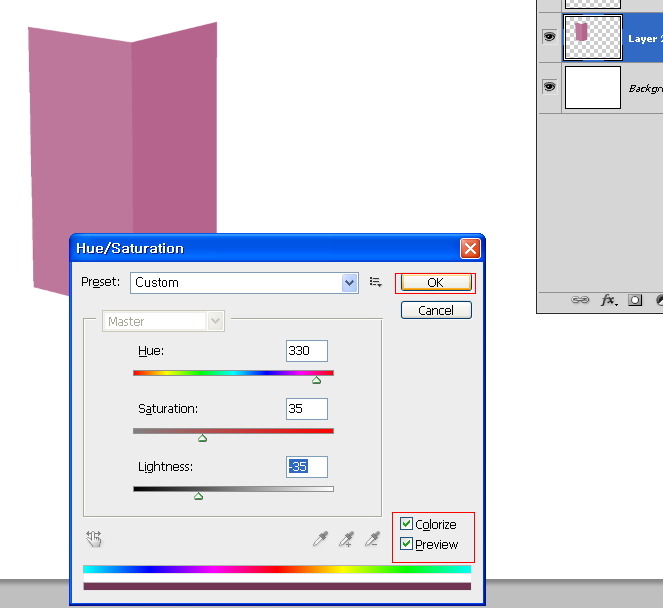
Task: Close the Hue/Saturation dialog window
Action: [x=470, y=248]
